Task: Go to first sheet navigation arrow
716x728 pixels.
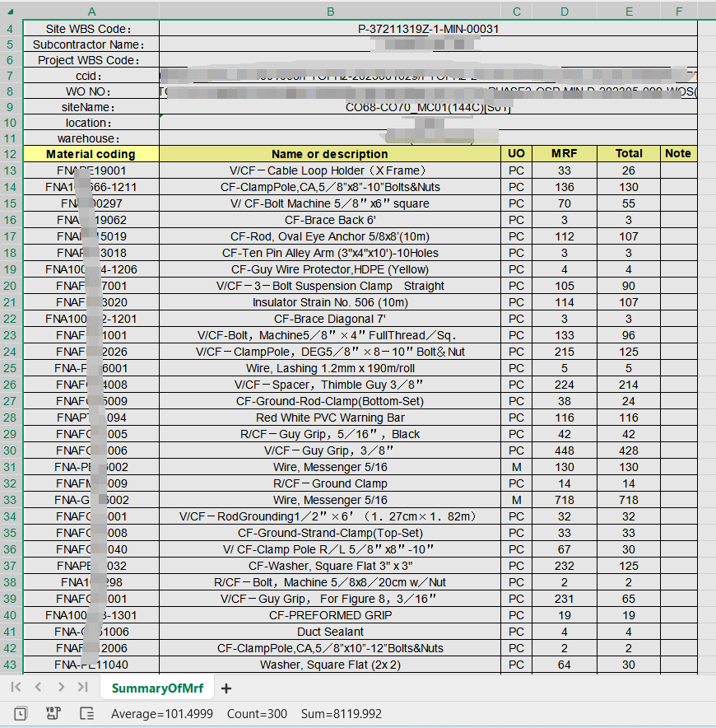Action: 16,687
